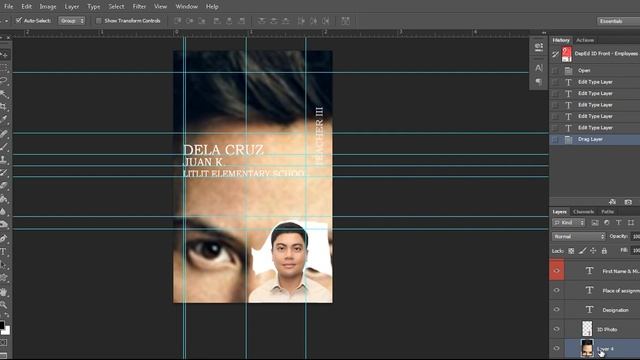Hide Layer 4 visibility eye
Screen dimensions: 640x360
click(x=557, y=348)
